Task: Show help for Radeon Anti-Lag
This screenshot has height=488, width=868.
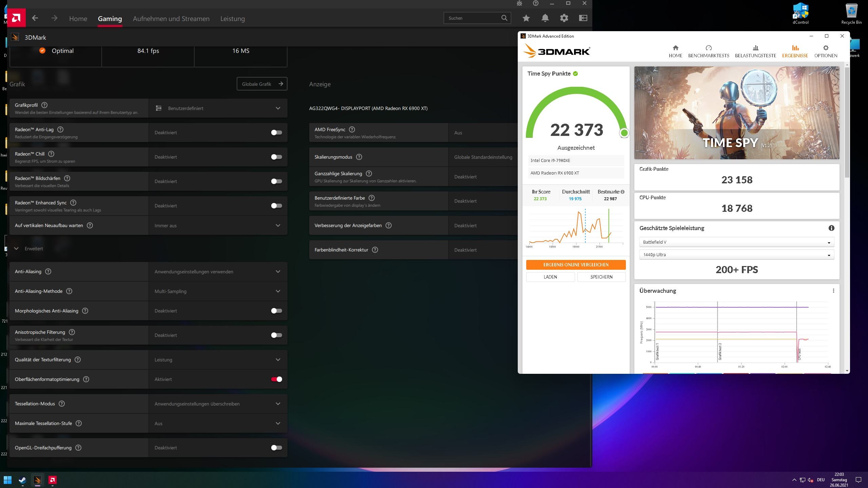Action: [60, 129]
